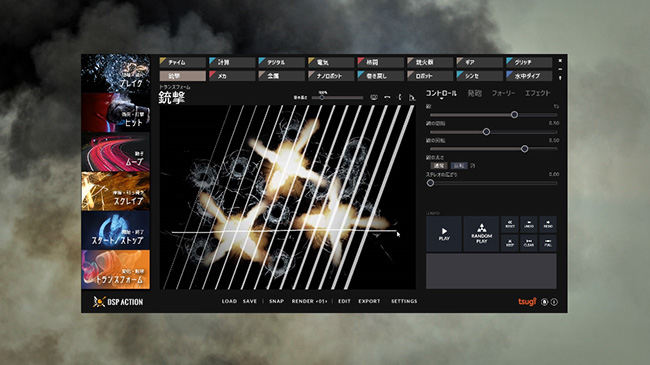The height and width of the screenshot is (365, 650).
Task: Click the ステレオの広がり slider handle
Action: [x=430, y=183]
